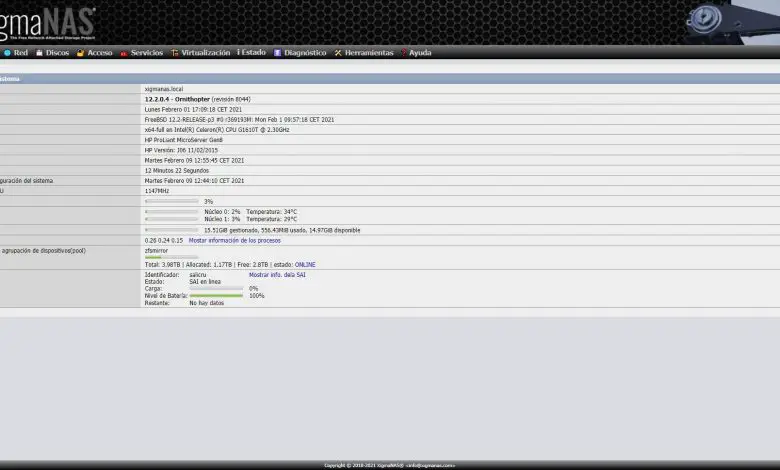
Task: Select the 15.51GiB gestionado memory text
Action: point(282,230)
